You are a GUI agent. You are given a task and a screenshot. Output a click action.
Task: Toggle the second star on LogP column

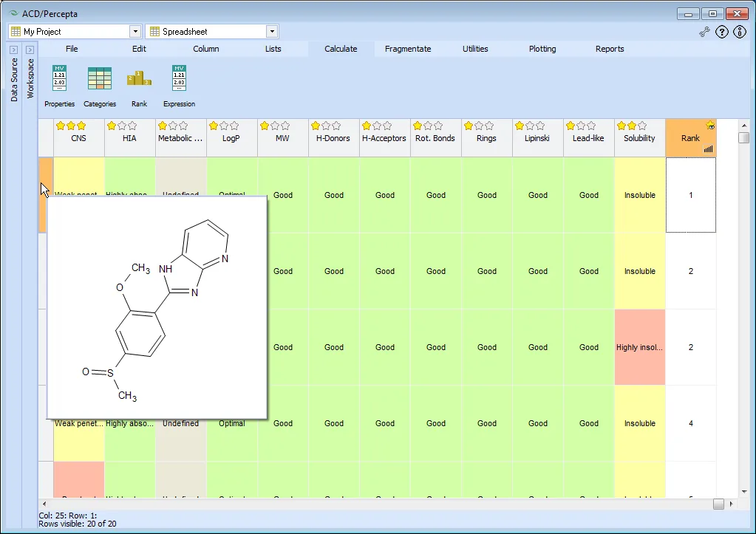tap(224, 126)
